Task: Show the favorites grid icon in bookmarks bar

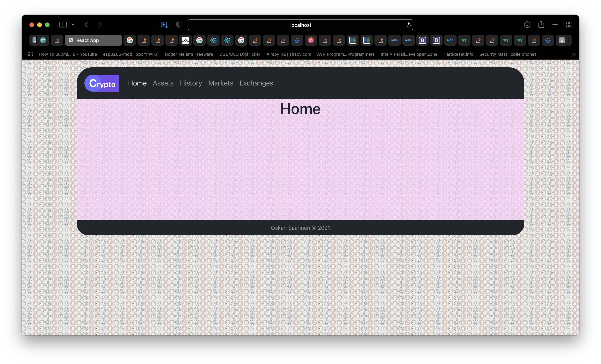Action: tap(30, 54)
